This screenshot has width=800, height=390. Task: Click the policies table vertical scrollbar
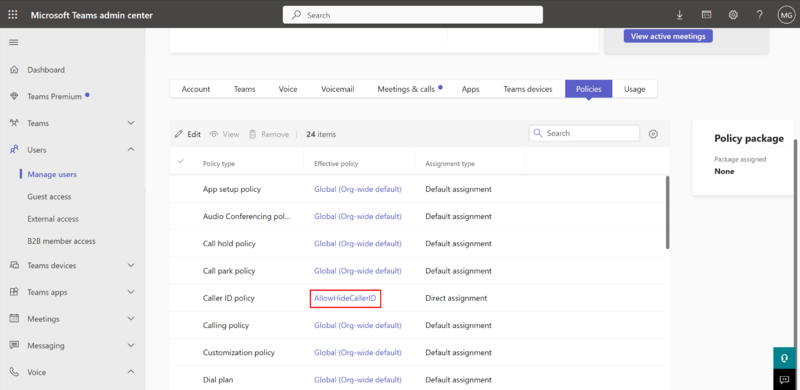coord(668,213)
